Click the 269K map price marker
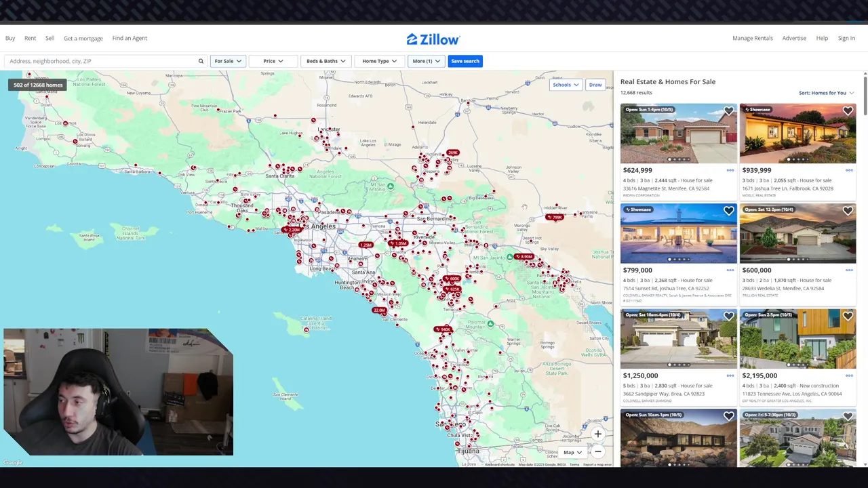Image resolution: width=868 pixels, height=488 pixels. pyautogui.click(x=452, y=152)
